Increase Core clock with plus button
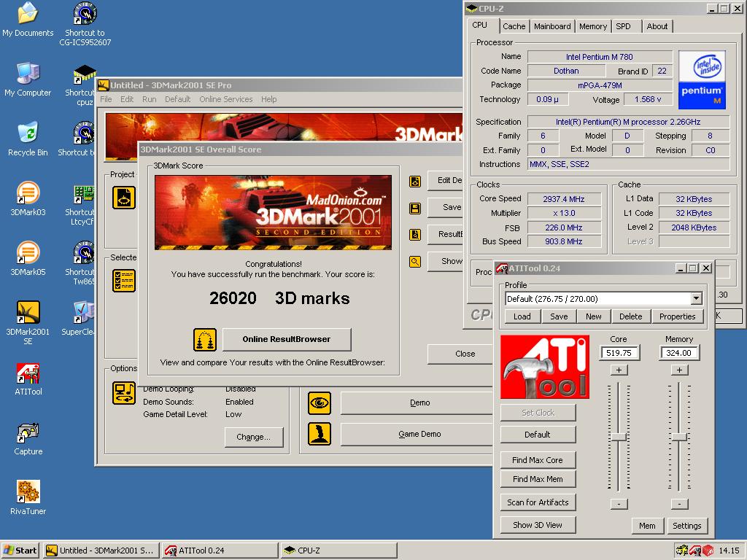Viewport: 747px width, 560px height. tap(619, 370)
